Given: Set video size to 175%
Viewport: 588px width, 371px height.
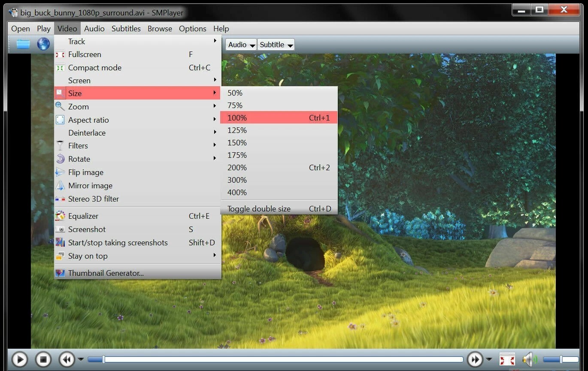Looking at the screenshot, I should pyautogui.click(x=279, y=155).
